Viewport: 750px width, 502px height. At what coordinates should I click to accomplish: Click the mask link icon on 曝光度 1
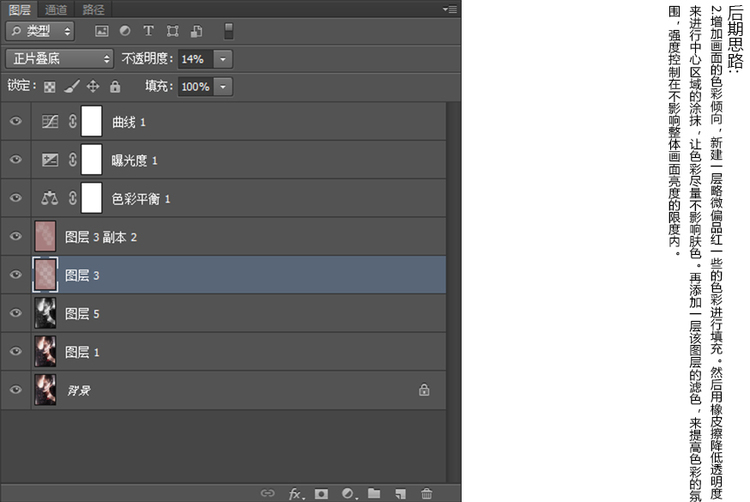point(72,160)
